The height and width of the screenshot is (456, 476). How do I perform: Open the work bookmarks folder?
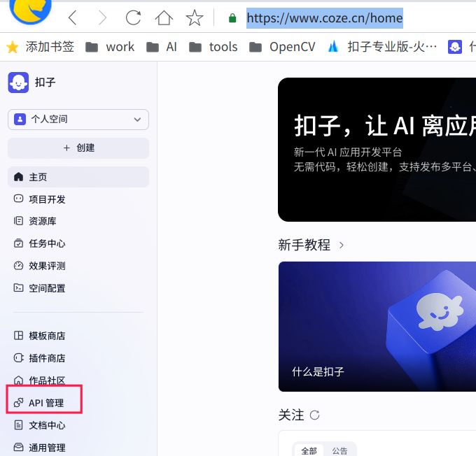tap(110, 47)
